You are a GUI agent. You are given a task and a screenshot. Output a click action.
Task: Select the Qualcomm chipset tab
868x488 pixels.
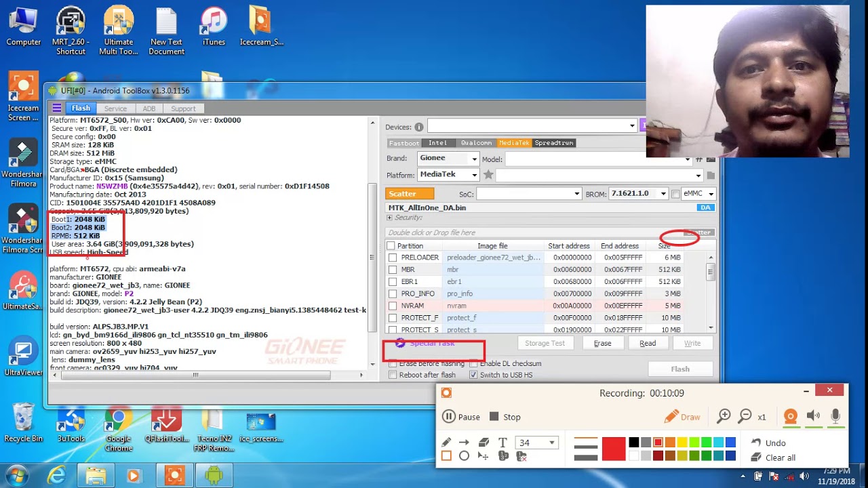(476, 143)
